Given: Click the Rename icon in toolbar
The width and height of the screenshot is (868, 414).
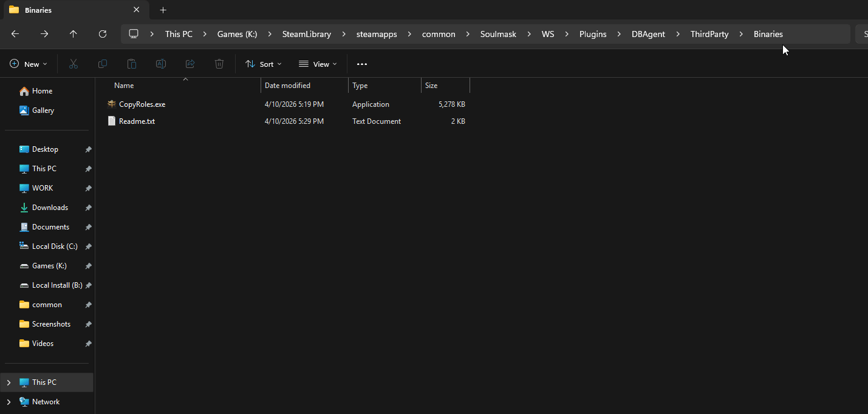Looking at the screenshot, I should pyautogui.click(x=161, y=64).
